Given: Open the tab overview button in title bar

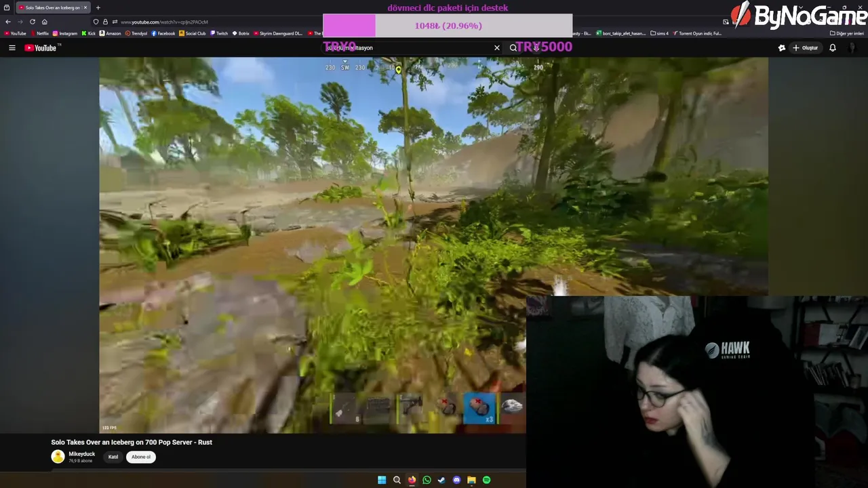Looking at the screenshot, I should pos(7,7).
